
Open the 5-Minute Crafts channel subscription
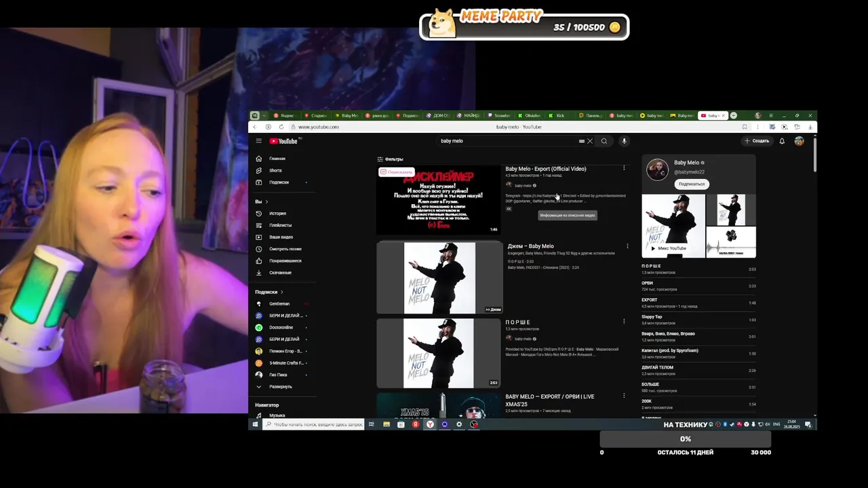(x=285, y=363)
